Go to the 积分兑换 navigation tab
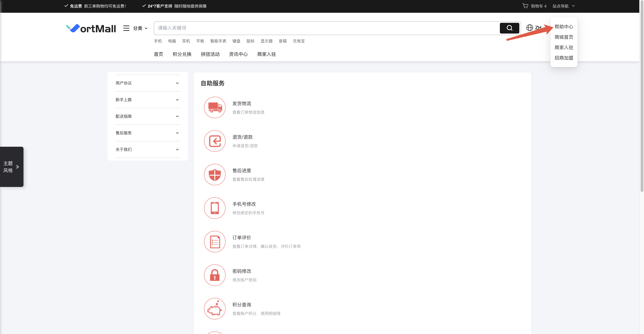Image resolution: width=644 pixels, height=334 pixels. 182,54
